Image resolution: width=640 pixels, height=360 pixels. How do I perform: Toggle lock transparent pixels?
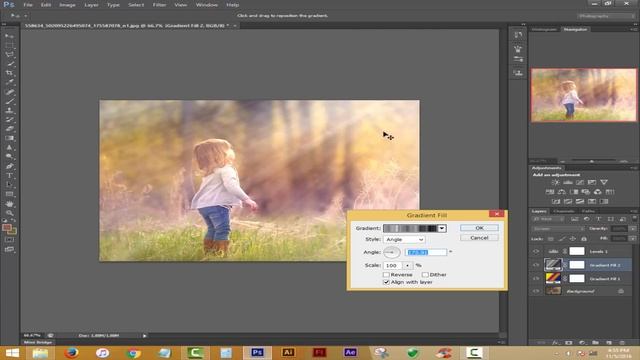pyautogui.click(x=551, y=238)
